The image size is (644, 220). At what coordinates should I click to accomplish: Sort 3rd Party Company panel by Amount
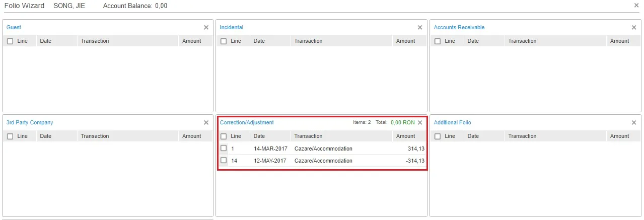tap(192, 136)
